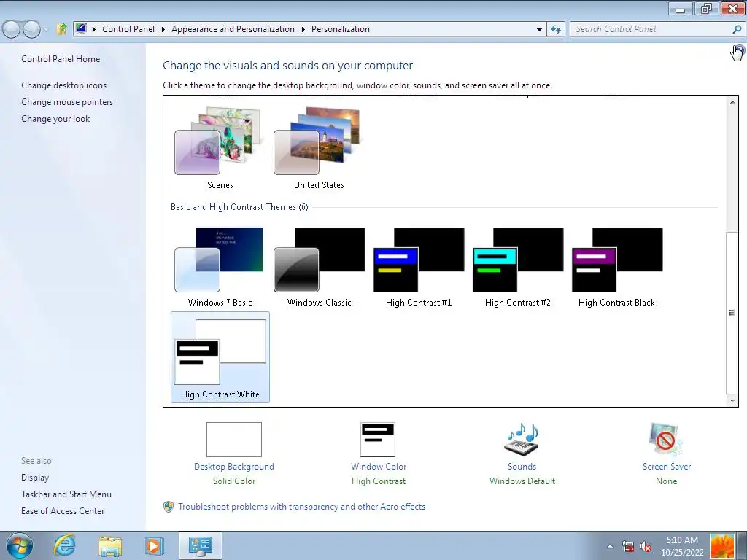
Task: Click the Sounds link text
Action: 522,467
